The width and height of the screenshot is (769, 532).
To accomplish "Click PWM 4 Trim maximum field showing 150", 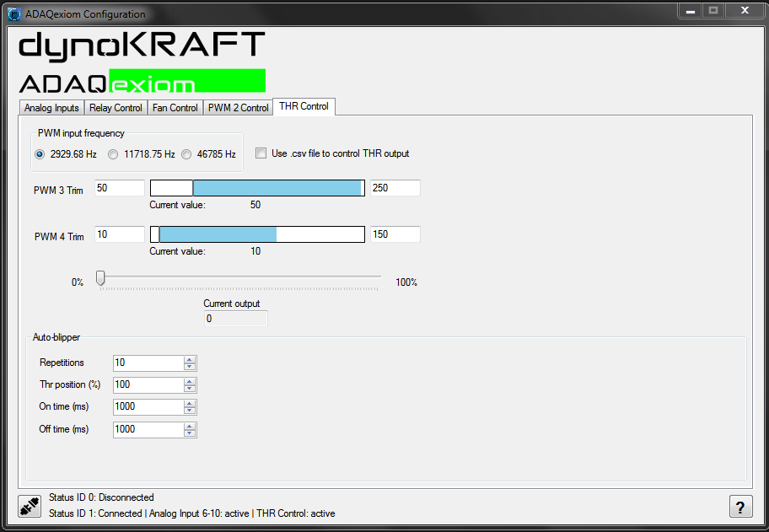I will (x=395, y=234).
